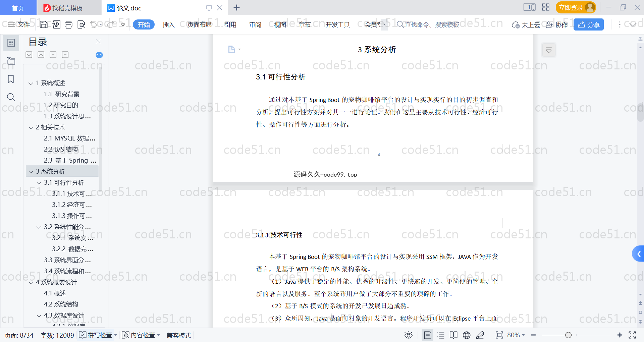Collapse 1 系统概述 tree node
The width and height of the screenshot is (644, 342).
[x=31, y=83]
